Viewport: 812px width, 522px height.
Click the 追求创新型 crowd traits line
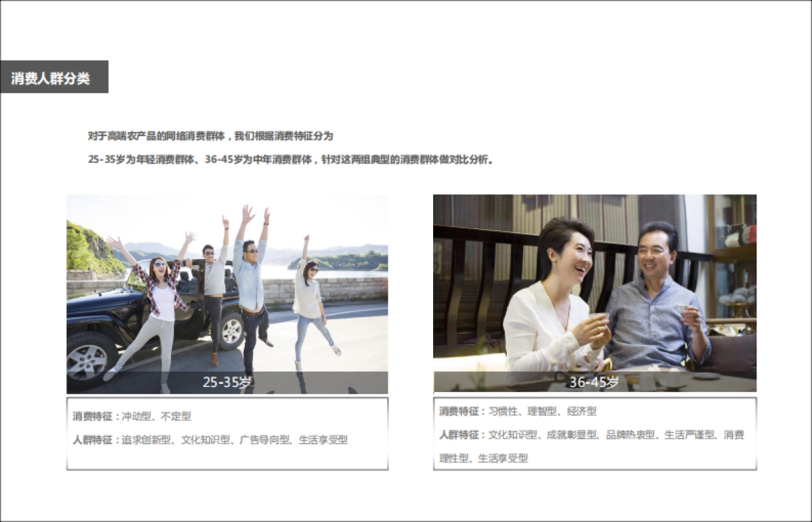click(210, 440)
